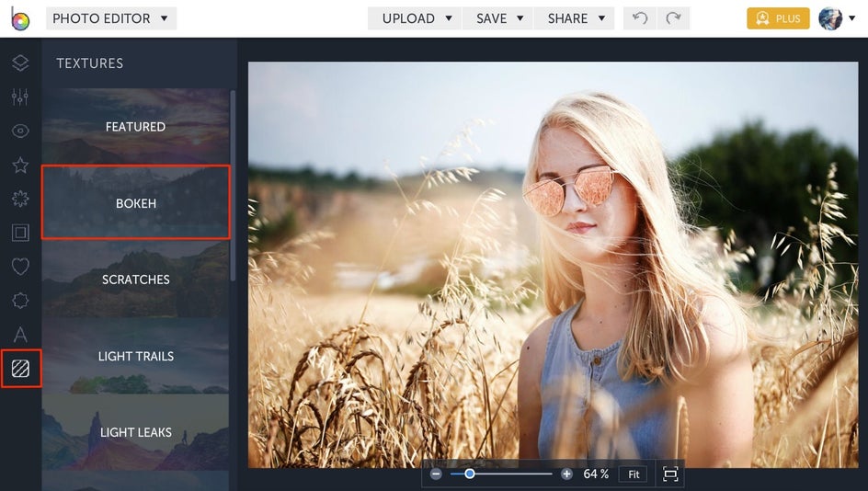Open the Frames square icon

point(20,233)
